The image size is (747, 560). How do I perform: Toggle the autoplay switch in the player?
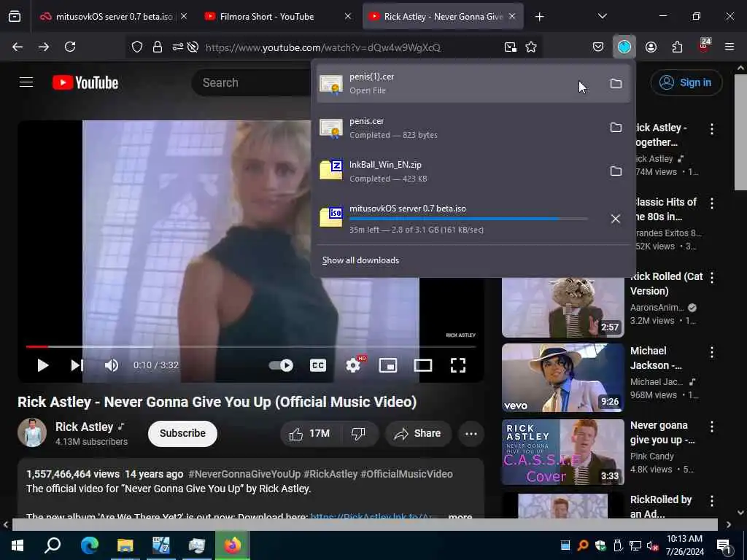point(281,365)
